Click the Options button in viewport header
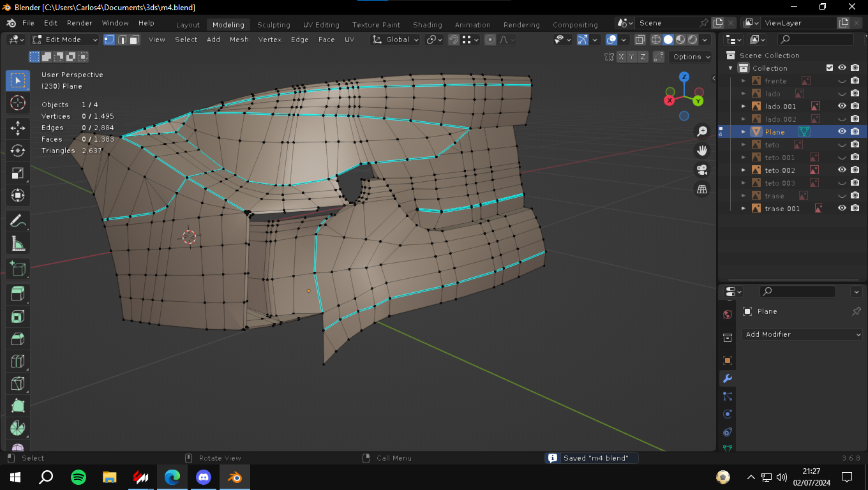Screen dimensions: 868x490 click(x=691, y=57)
